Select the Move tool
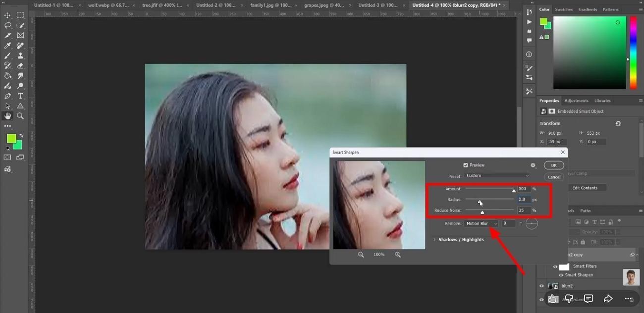The image size is (644, 313). coord(8,15)
